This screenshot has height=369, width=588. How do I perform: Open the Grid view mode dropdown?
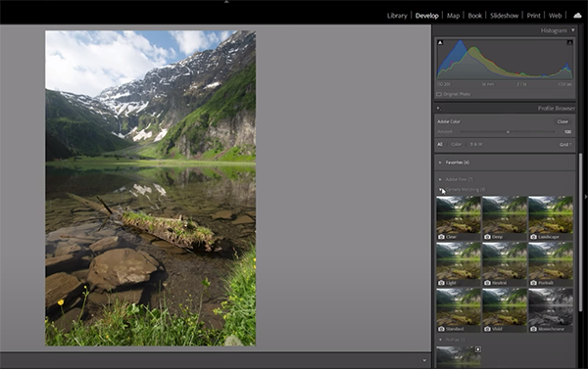tap(565, 145)
